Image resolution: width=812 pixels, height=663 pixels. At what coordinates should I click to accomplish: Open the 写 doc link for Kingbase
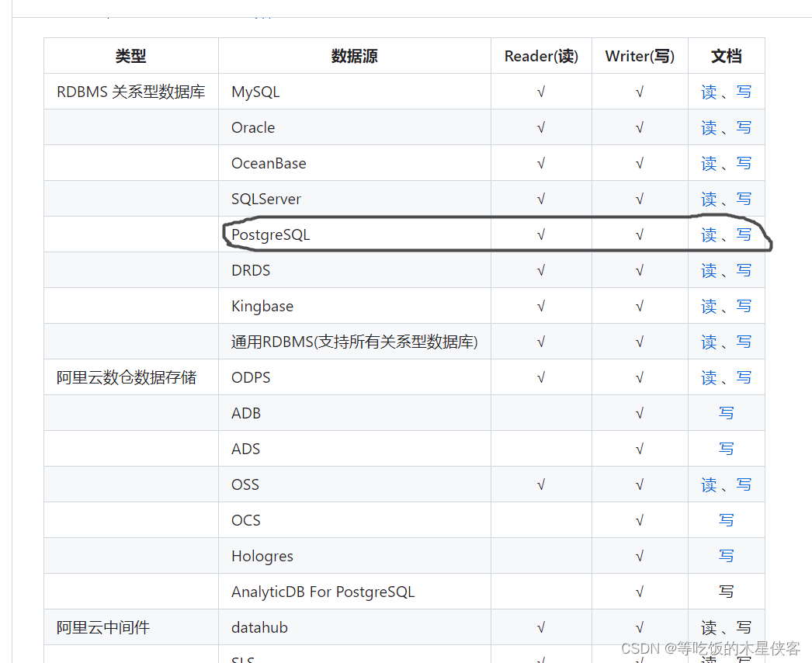coord(744,306)
